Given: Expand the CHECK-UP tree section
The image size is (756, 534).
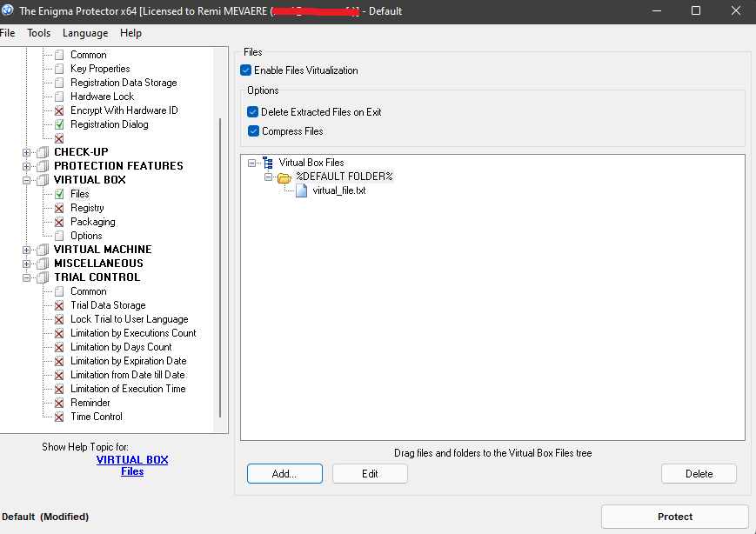Looking at the screenshot, I should [x=27, y=152].
